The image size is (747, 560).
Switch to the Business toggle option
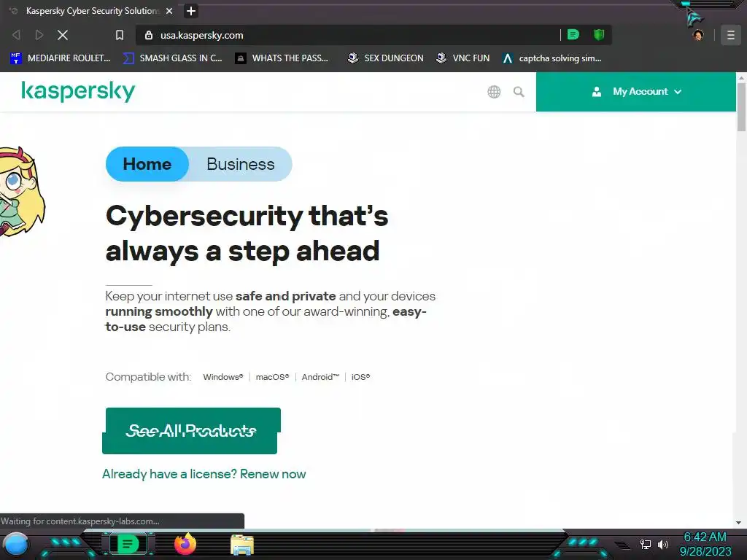pyautogui.click(x=241, y=164)
